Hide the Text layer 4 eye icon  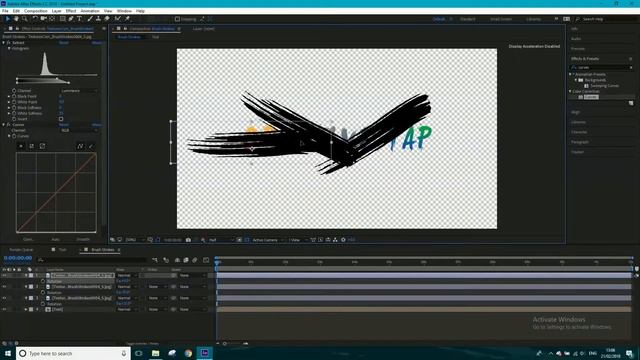4,310
